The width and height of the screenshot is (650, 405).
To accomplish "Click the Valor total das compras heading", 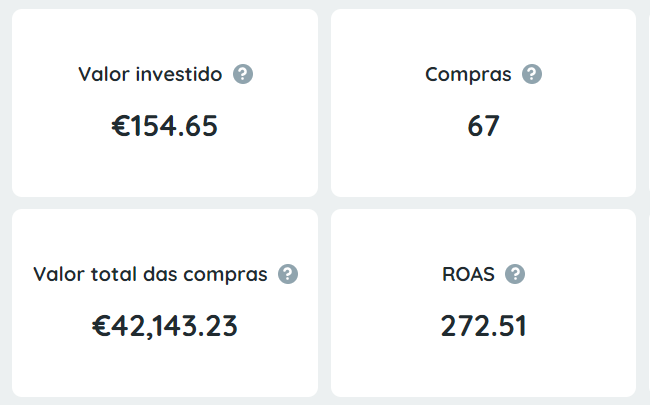I will (150, 274).
